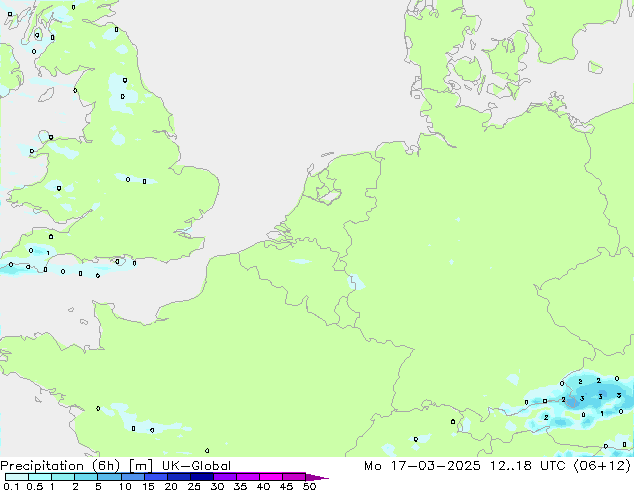Click the 10–15 blue legend swatch
The width and height of the screenshot is (634, 490).
(x=132, y=477)
